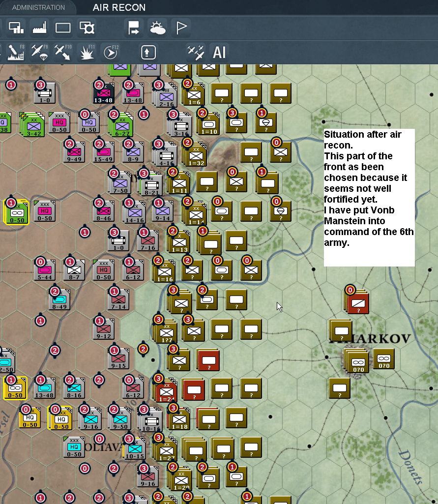
Task: Select the F8 bomb city mode
Action: (16, 52)
